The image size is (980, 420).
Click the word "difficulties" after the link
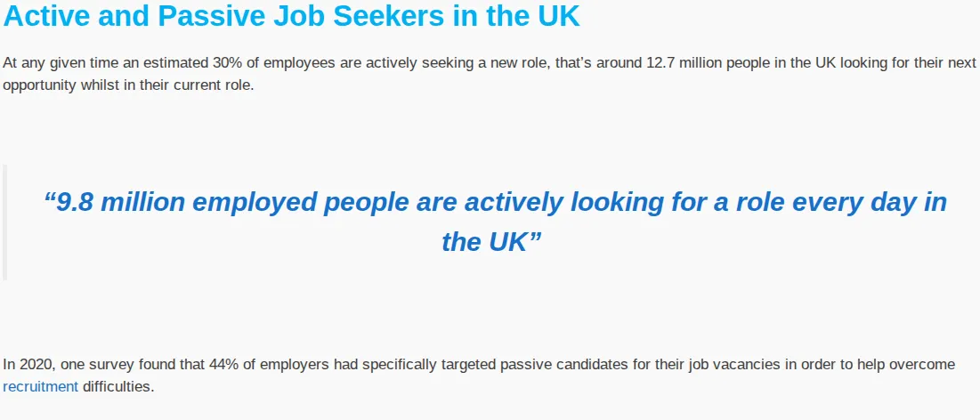(x=118, y=387)
